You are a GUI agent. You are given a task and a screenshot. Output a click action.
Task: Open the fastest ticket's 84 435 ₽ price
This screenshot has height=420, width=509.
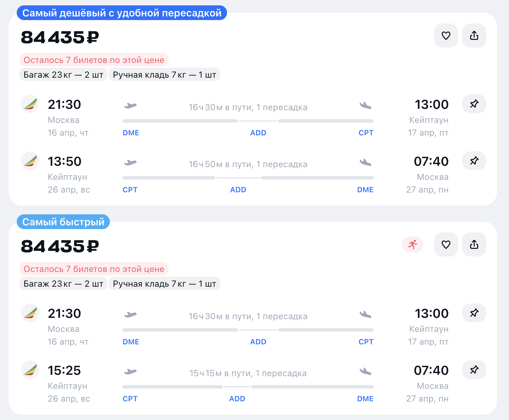coord(60,246)
